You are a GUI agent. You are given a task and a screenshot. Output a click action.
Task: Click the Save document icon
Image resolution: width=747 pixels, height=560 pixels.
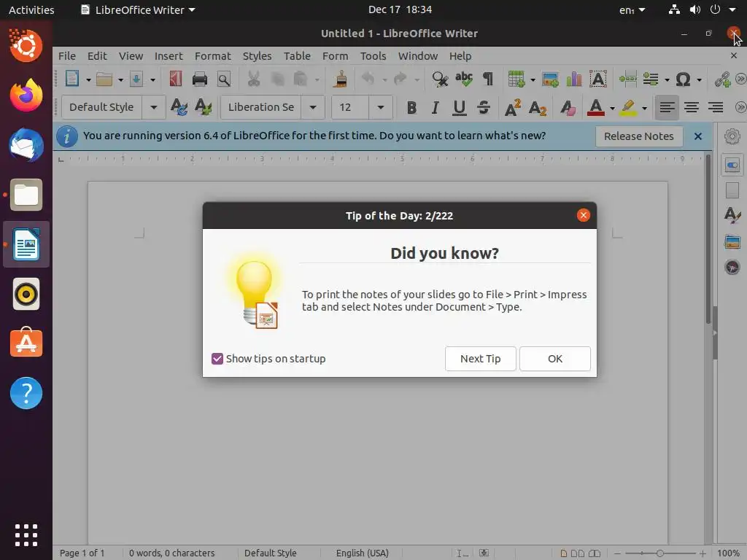tap(136, 79)
